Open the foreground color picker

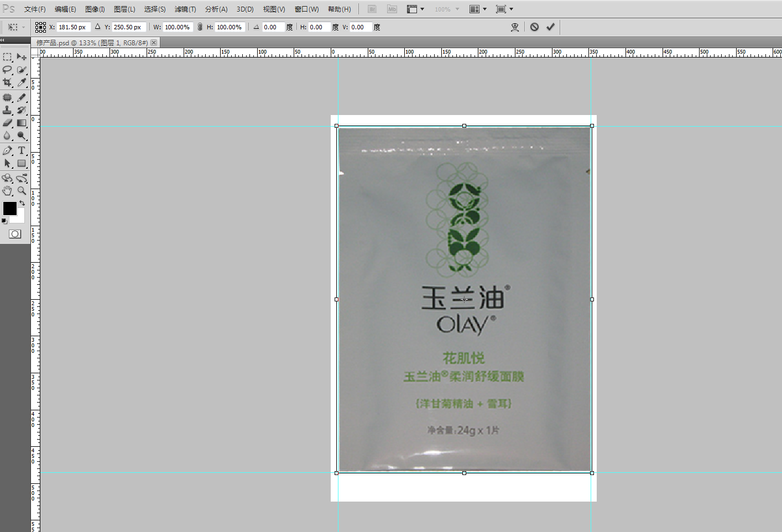9,208
